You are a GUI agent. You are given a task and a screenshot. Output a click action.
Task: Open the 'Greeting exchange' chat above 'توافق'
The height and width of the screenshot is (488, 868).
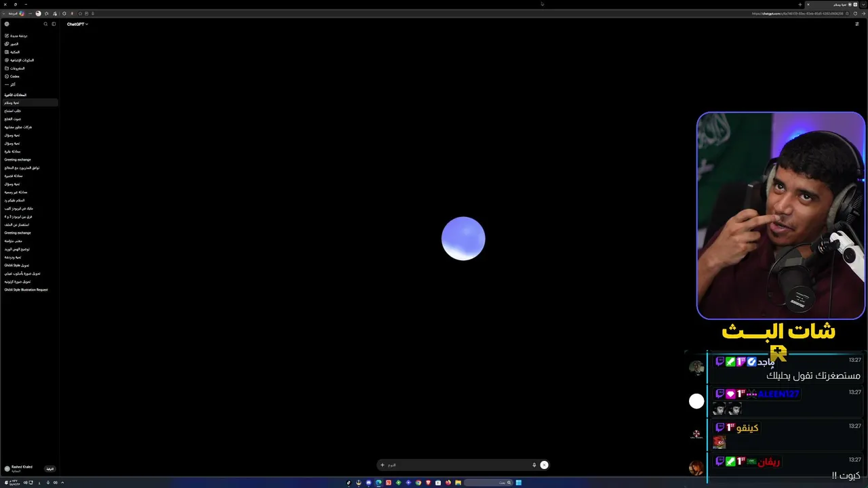coord(18,160)
